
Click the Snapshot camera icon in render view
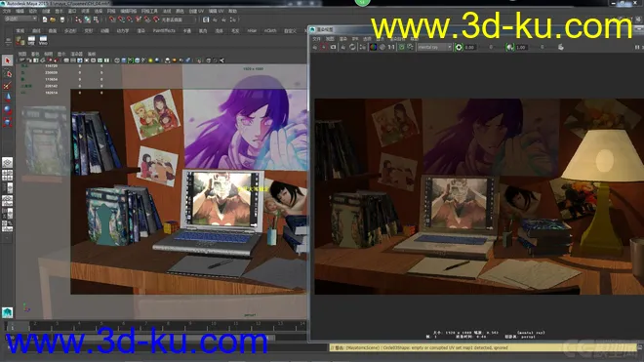(x=333, y=47)
